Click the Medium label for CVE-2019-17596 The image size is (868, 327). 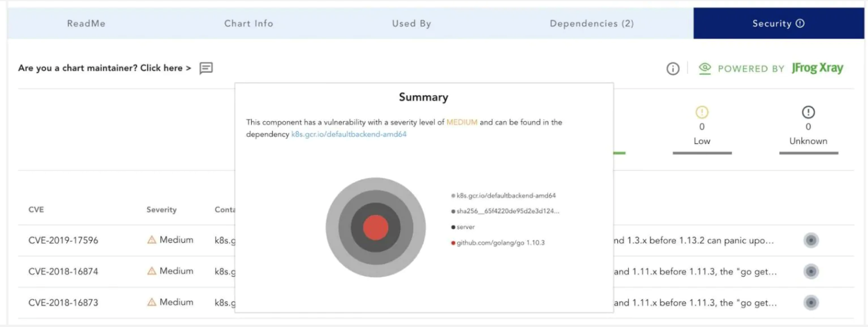coord(176,240)
